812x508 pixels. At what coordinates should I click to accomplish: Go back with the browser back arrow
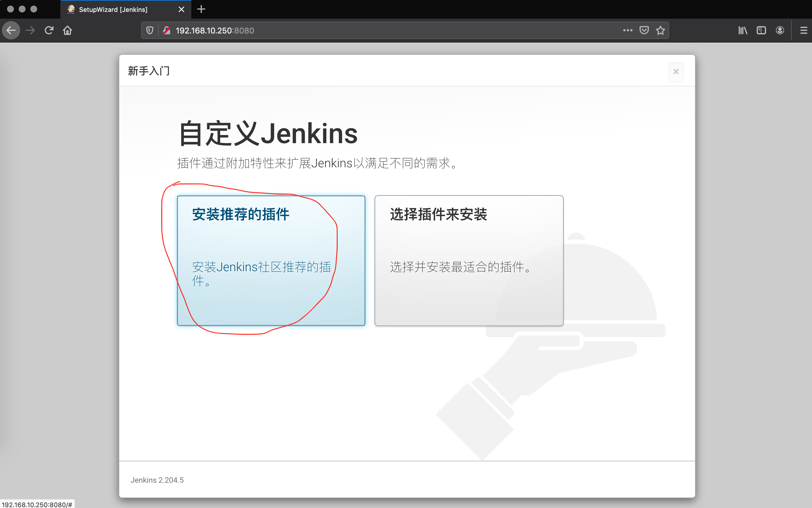click(11, 31)
